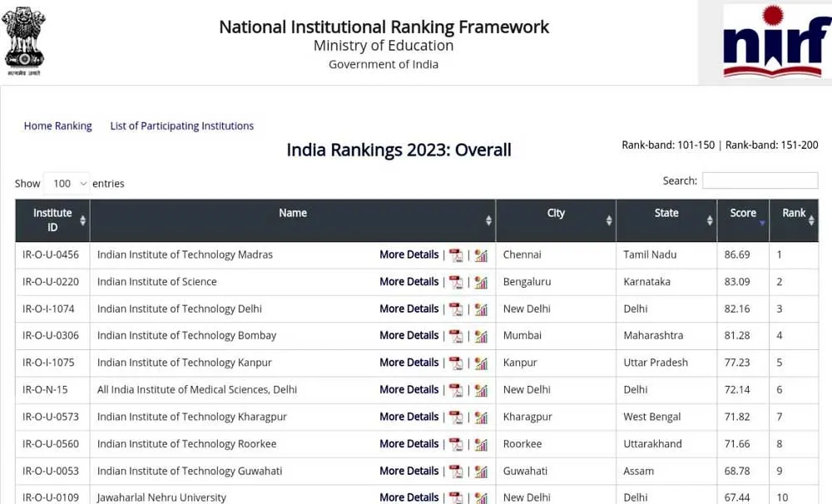Screen dimensions: 832x504
Task: Open PDF icon for AIIMS Delhi row
Action: pos(456,390)
